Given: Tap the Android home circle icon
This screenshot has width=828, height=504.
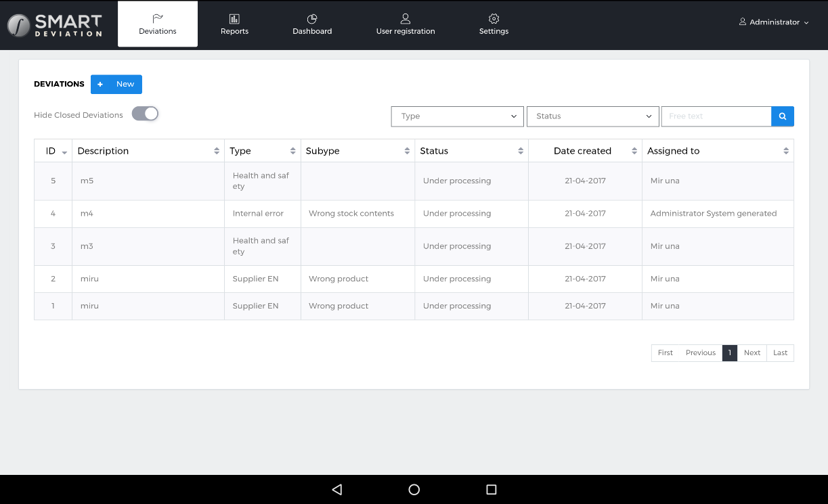Looking at the screenshot, I should [x=414, y=489].
